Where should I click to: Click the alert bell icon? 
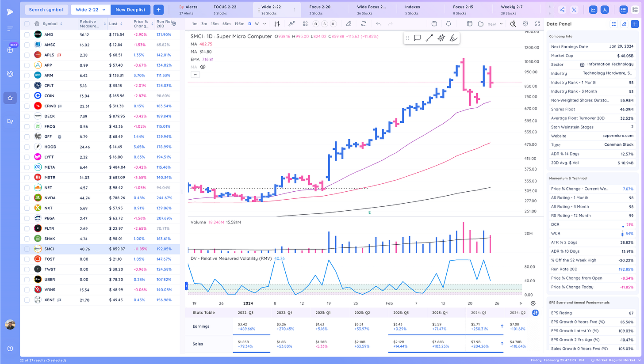point(448,24)
